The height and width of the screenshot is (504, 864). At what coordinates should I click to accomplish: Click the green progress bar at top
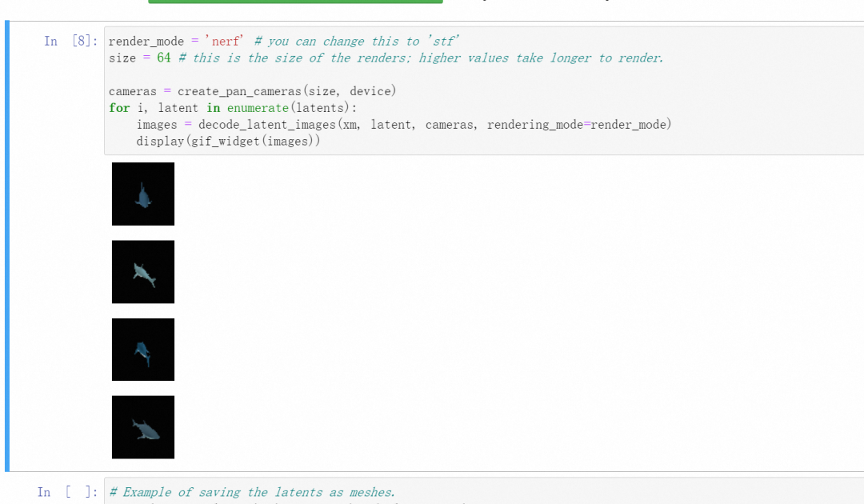point(295,2)
